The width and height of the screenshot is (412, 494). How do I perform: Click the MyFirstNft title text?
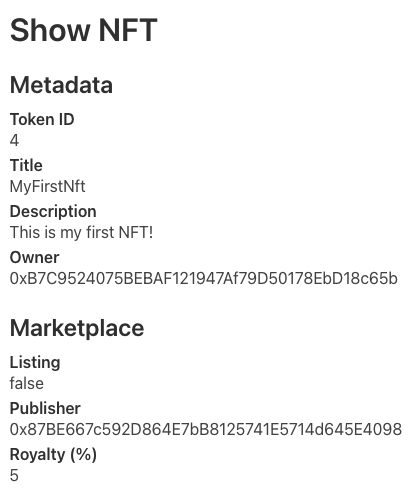pyautogui.click(x=48, y=187)
